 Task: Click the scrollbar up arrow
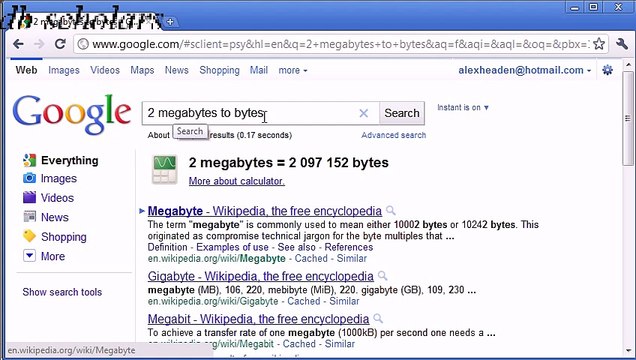[x=628, y=65]
